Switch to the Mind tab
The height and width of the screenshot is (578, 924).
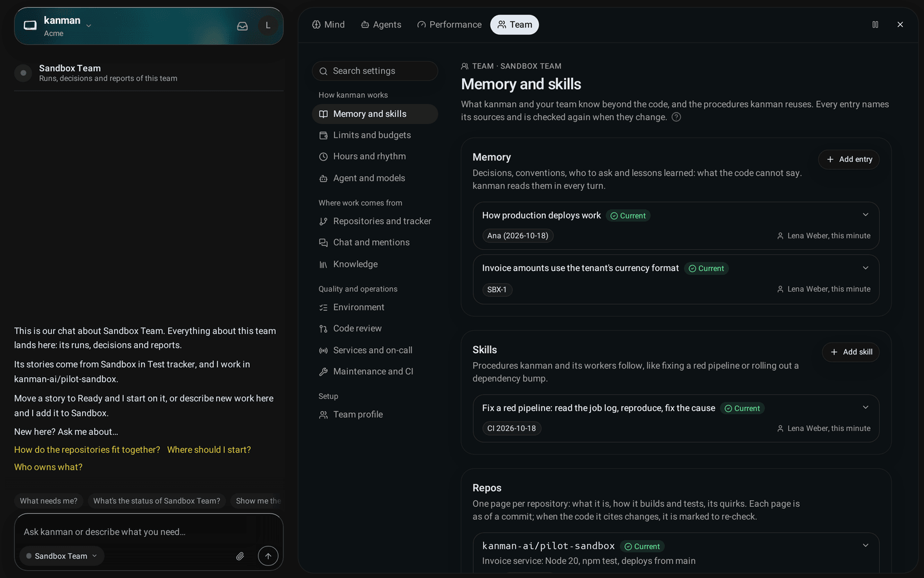(329, 24)
